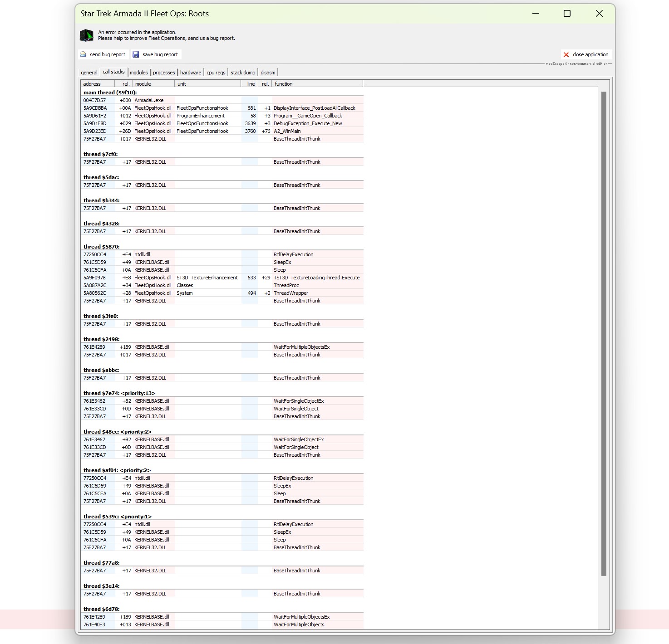This screenshot has width=669, height=644.
Task: Click the unit column header
Action: click(208, 84)
